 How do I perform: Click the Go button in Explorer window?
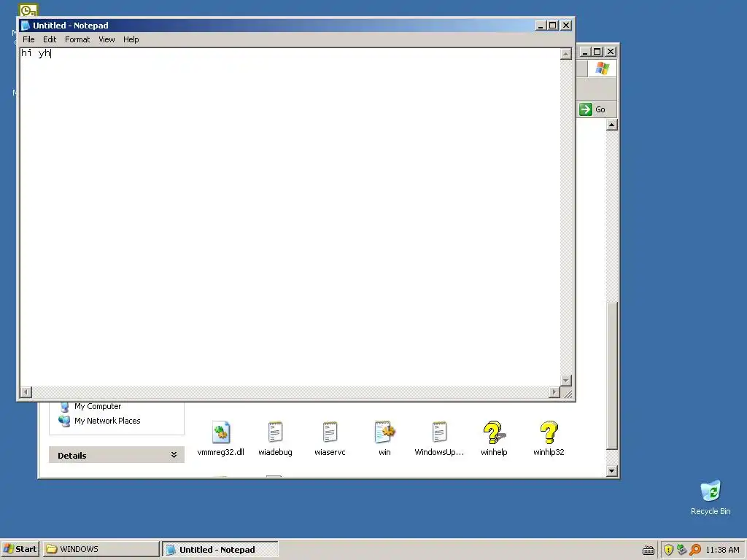click(x=592, y=109)
